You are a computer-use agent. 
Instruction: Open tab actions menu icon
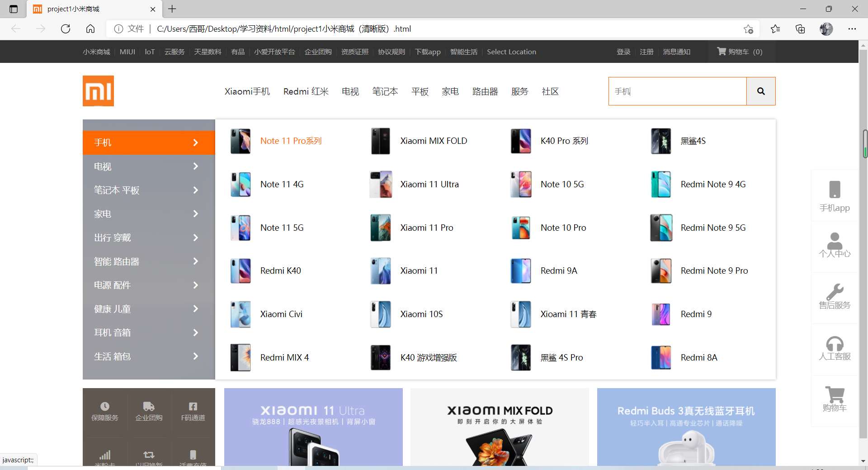pos(14,9)
